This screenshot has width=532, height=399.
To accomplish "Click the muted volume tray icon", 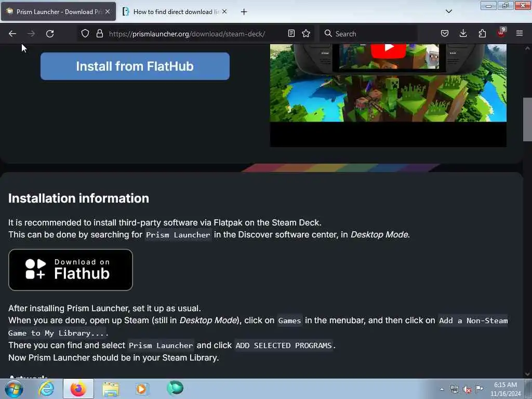I will coord(467,390).
